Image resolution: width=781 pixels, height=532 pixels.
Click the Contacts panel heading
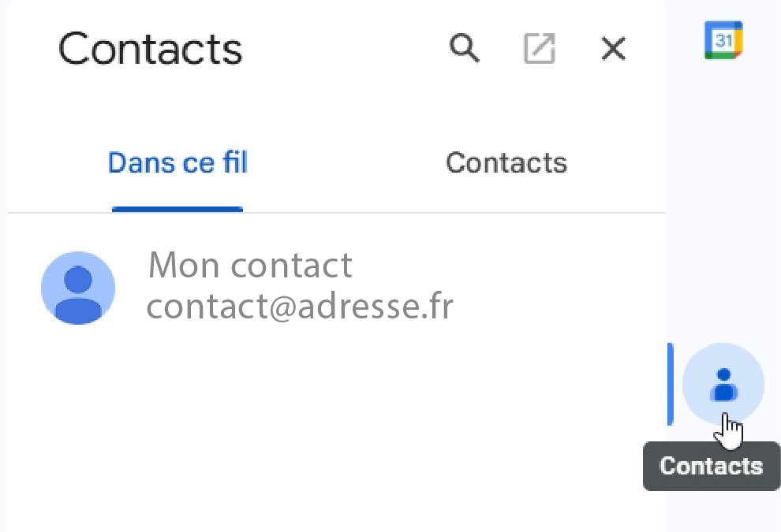[x=150, y=49]
